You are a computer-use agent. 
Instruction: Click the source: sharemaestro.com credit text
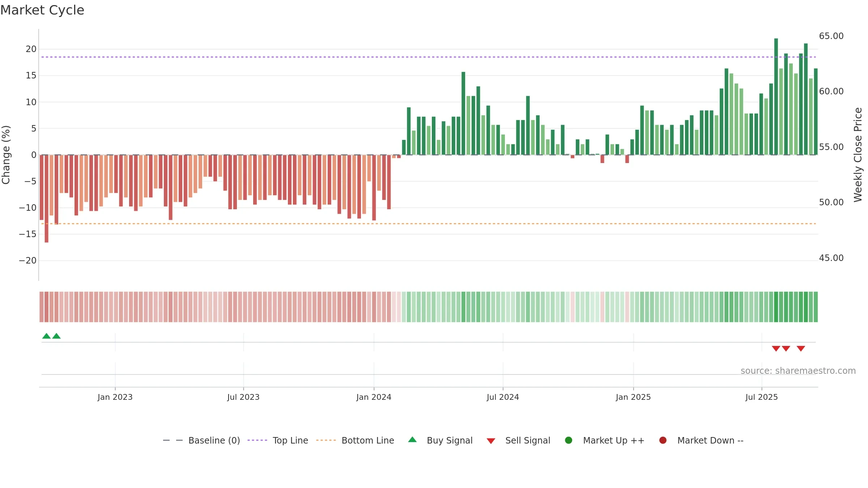(798, 371)
